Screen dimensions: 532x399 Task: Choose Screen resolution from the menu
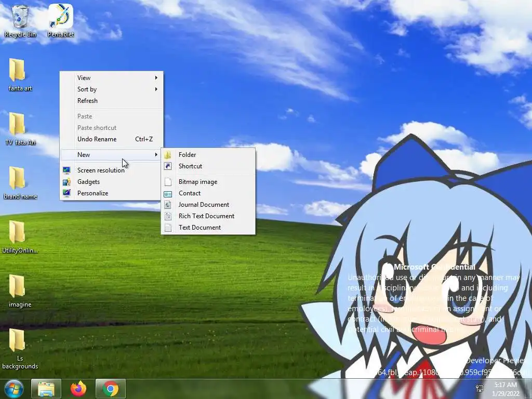111,170
